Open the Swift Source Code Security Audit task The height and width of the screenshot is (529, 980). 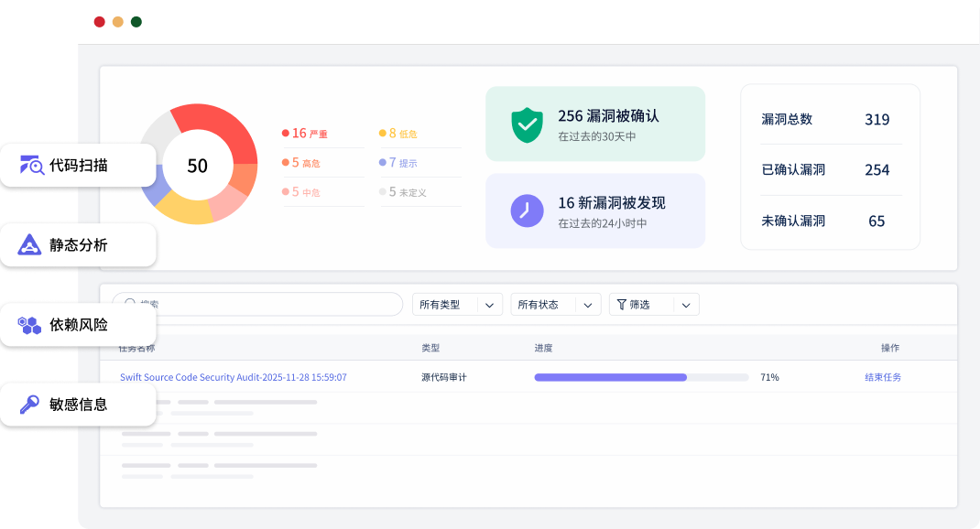coord(233,377)
